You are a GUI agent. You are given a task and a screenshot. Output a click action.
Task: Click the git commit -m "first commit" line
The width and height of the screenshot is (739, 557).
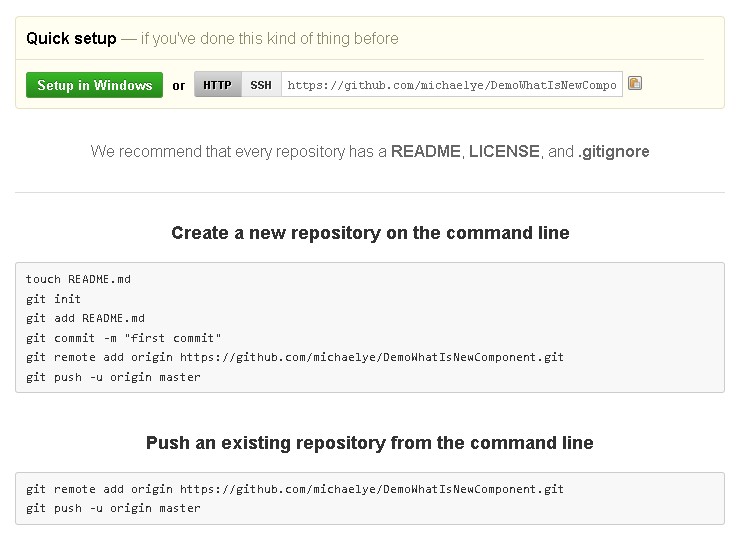click(123, 338)
